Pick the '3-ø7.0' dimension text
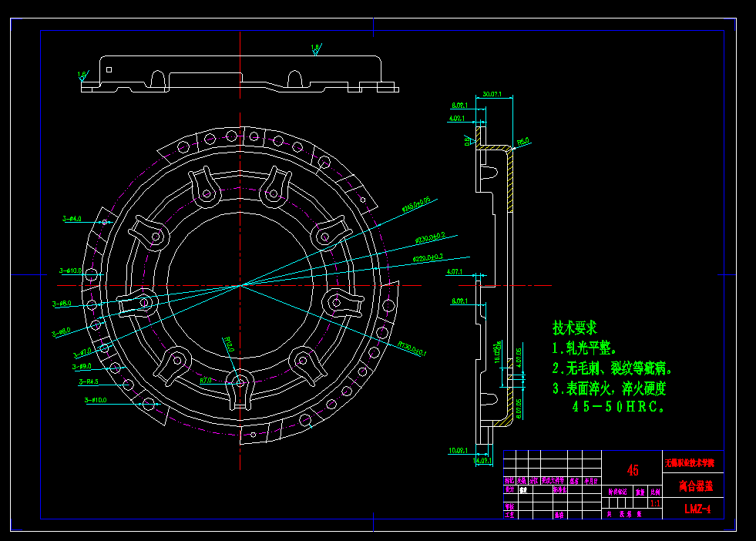Screen dimensions: 756x541 click(82, 353)
